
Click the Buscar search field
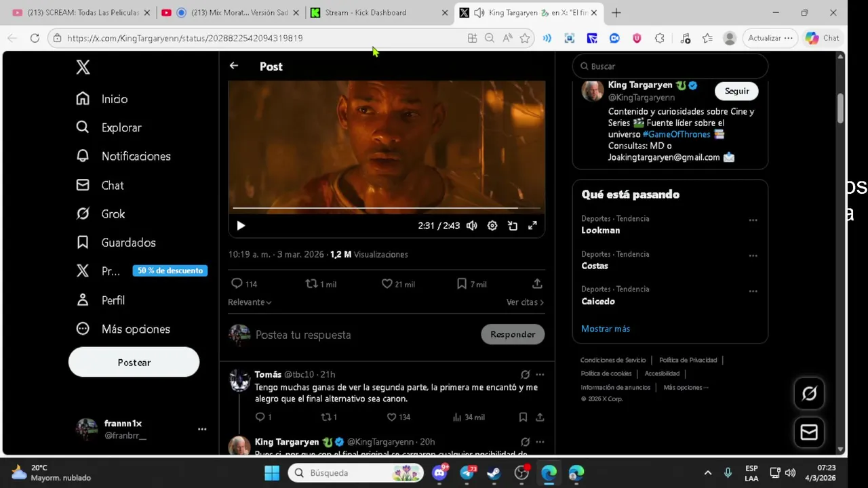point(670,66)
